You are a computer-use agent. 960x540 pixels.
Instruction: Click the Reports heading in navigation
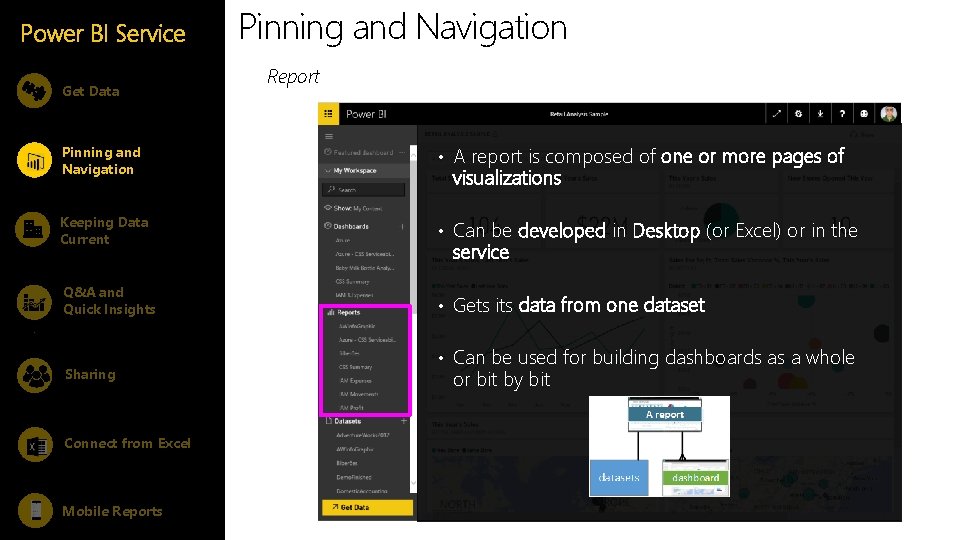click(x=348, y=312)
